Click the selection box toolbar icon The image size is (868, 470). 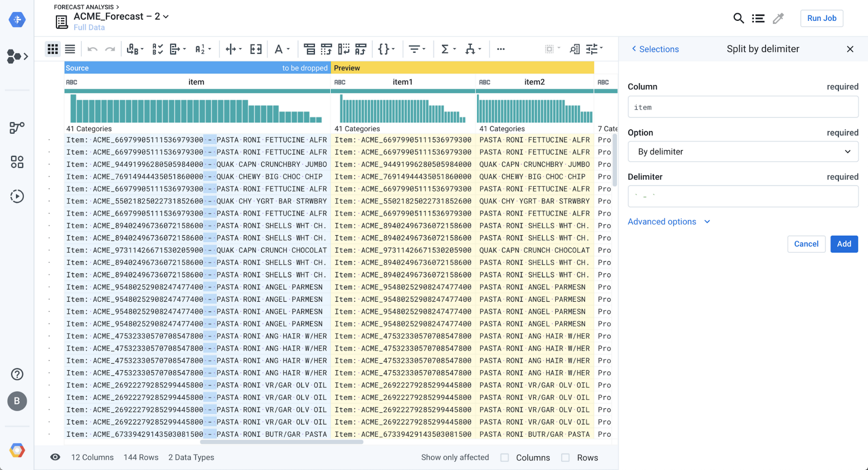coord(553,49)
